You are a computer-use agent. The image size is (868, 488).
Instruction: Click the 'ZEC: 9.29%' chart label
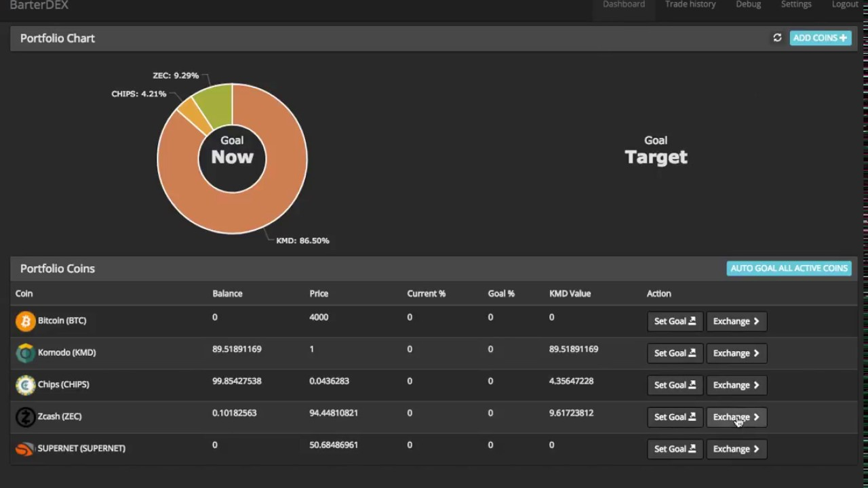click(176, 76)
